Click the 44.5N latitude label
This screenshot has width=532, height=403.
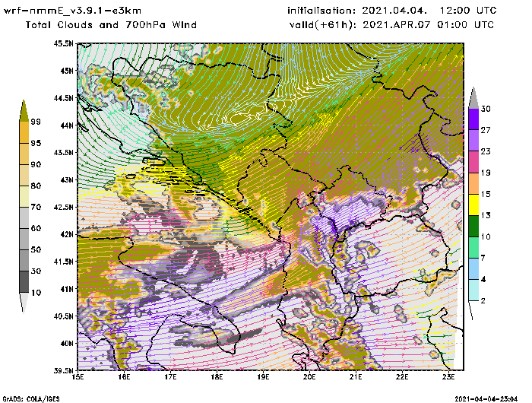click(x=63, y=98)
